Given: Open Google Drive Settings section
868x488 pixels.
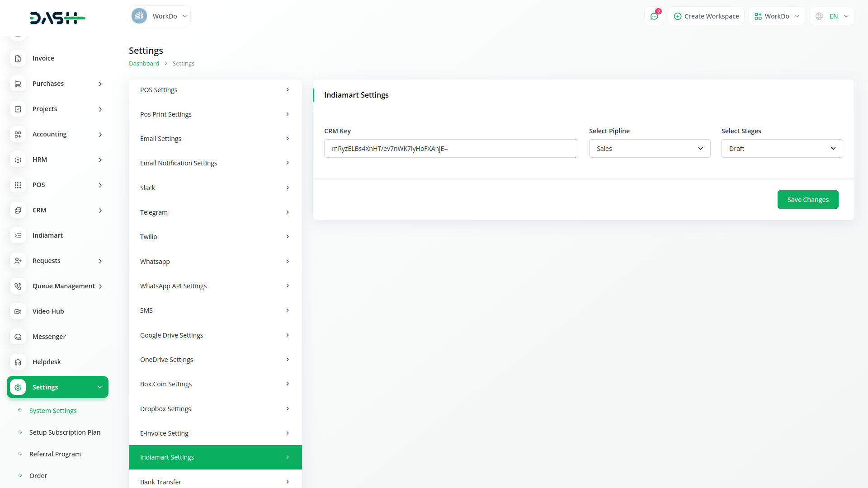Looking at the screenshot, I should click(215, 335).
